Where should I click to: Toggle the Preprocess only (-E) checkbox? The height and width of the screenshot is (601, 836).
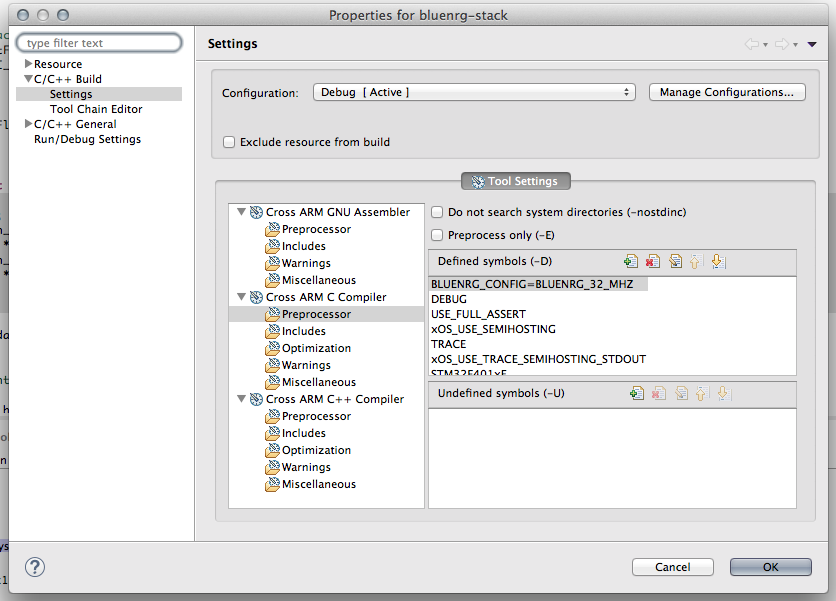pos(437,235)
